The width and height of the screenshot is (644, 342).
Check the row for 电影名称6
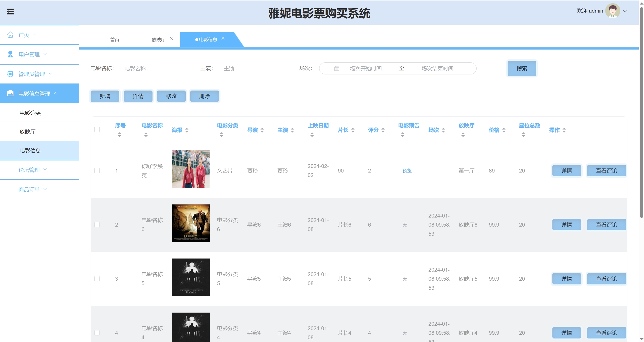tap(97, 225)
